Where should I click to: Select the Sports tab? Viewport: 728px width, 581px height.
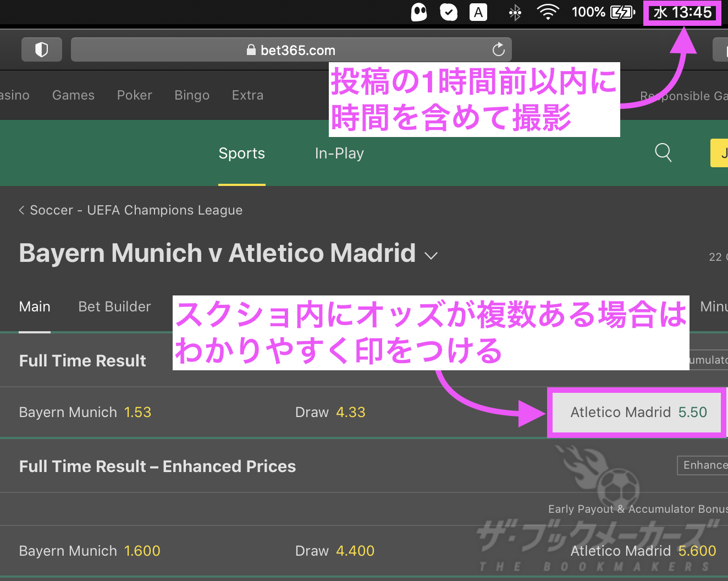(241, 154)
